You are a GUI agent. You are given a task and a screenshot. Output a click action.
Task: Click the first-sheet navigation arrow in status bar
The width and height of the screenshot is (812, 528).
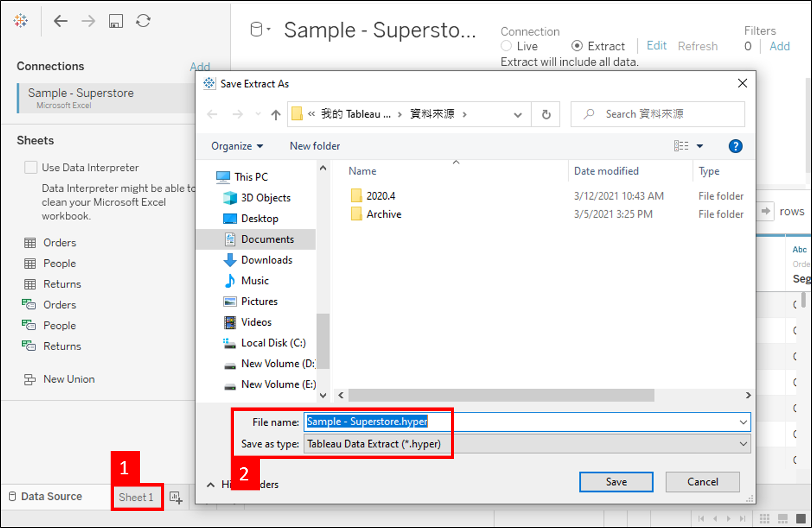[x=701, y=519]
